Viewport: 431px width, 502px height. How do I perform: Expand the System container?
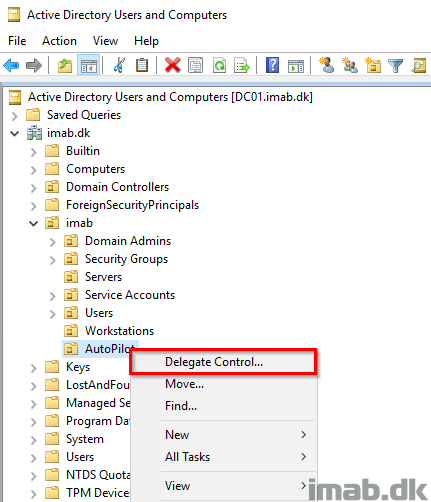click(33, 440)
